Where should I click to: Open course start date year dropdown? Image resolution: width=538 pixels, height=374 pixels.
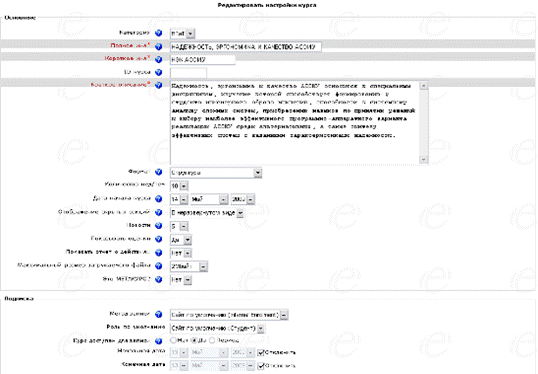(243, 199)
